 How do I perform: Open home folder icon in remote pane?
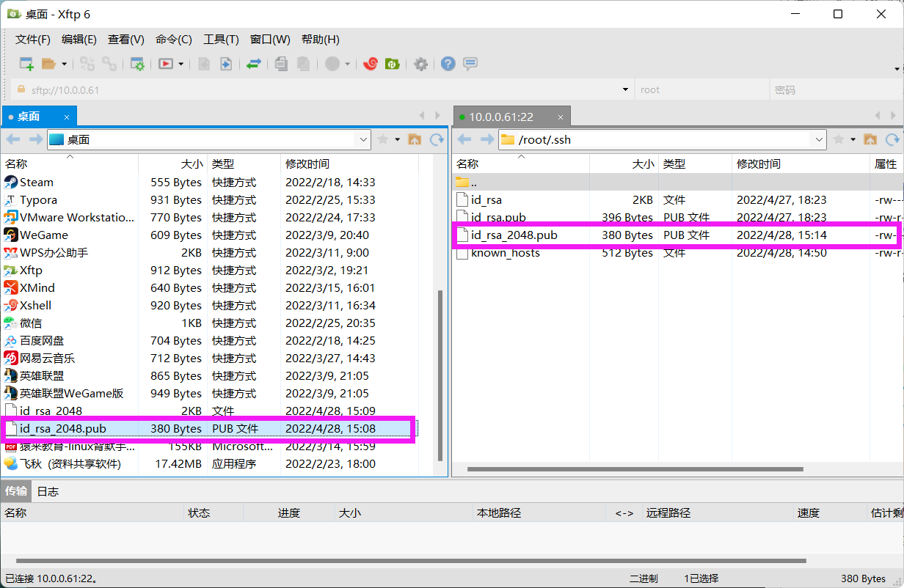pyautogui.click(x=870, y=139)
